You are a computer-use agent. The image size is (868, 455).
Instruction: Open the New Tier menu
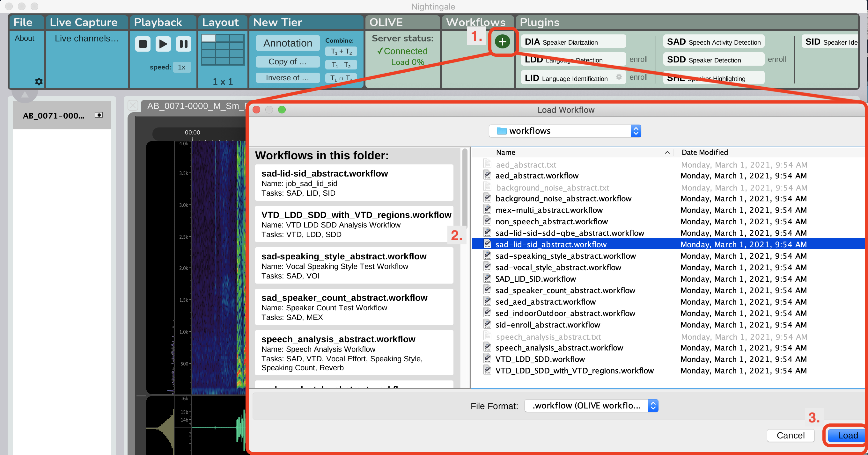click(x=277, y=22)
